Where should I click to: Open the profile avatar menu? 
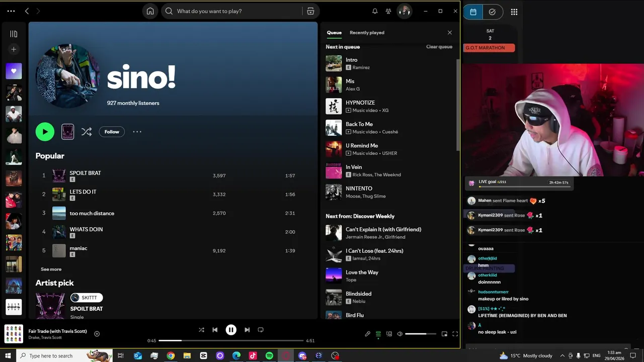pyautogui.click(x=404, y=11)
